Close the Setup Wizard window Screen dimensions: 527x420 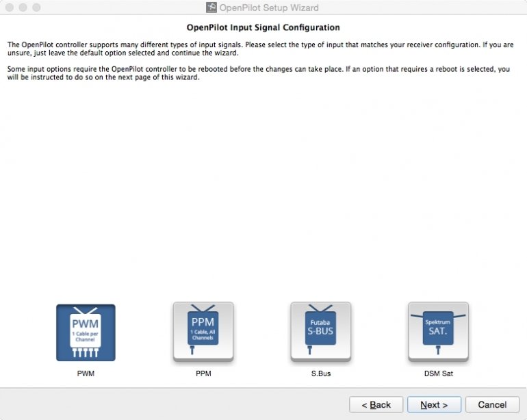tap(9, 8)
